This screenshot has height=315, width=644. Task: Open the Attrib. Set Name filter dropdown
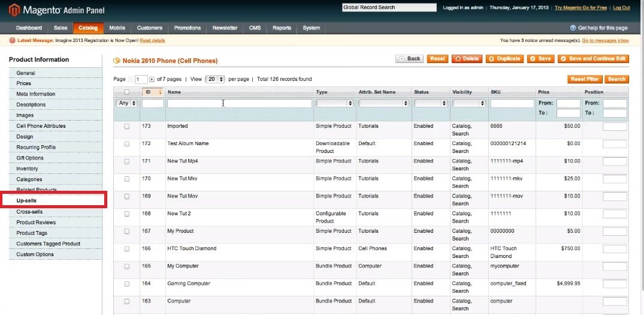[384, 103]
